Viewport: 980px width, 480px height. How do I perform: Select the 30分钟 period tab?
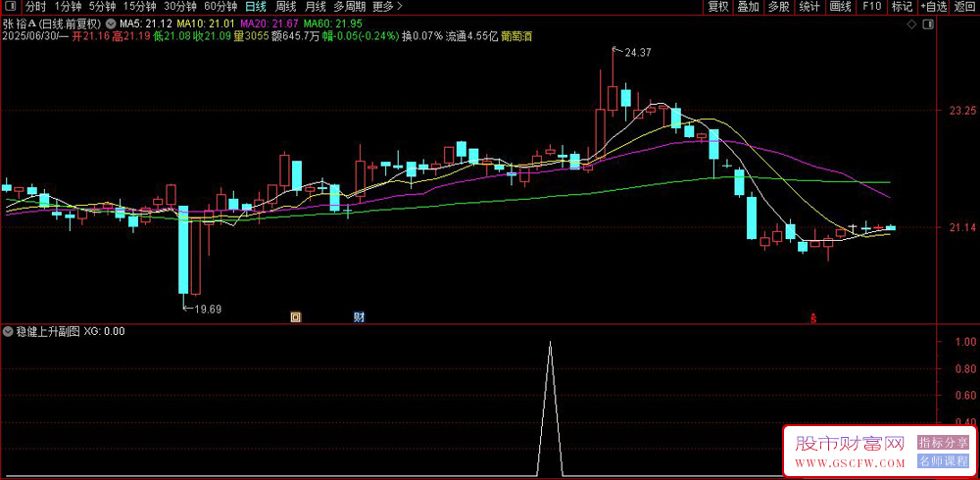coord(180,8)
